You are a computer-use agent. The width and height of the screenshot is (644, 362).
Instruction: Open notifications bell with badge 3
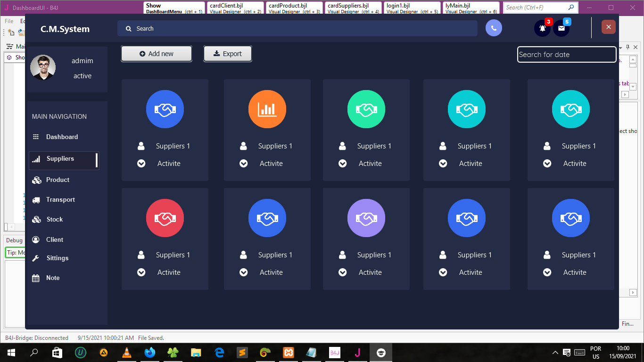[x=542, y=28]
